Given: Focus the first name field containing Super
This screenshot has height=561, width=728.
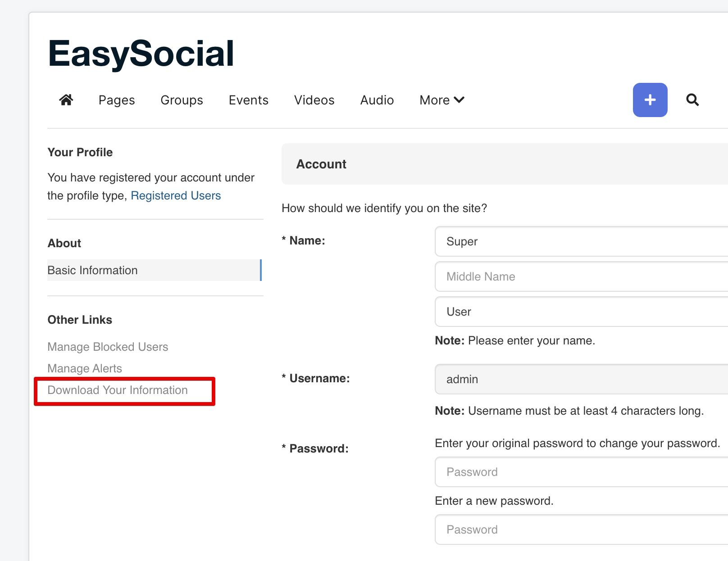Looking at the screenshot, I should [x=581, y=241].
